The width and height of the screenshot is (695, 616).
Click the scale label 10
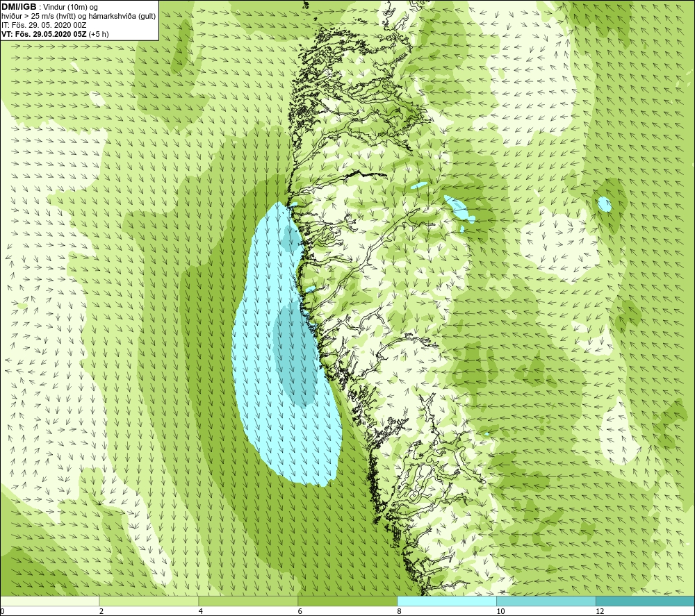tap(500, 612)
